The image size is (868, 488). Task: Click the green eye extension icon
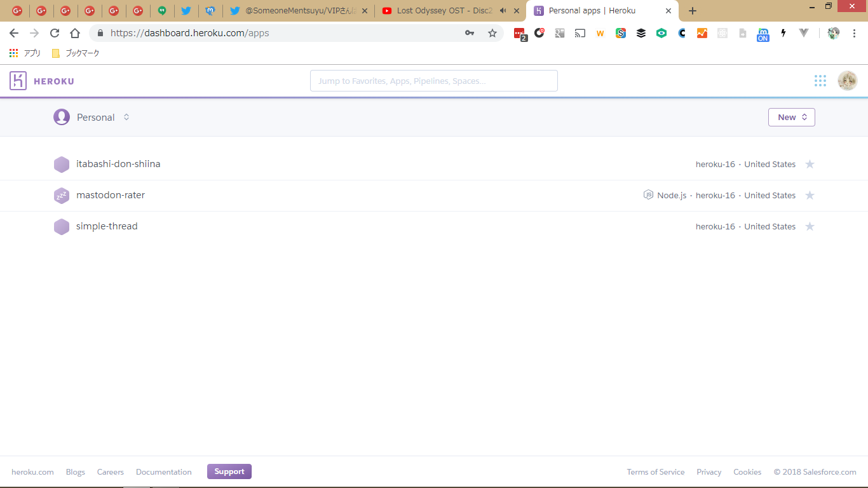click(x=661, y=33)
